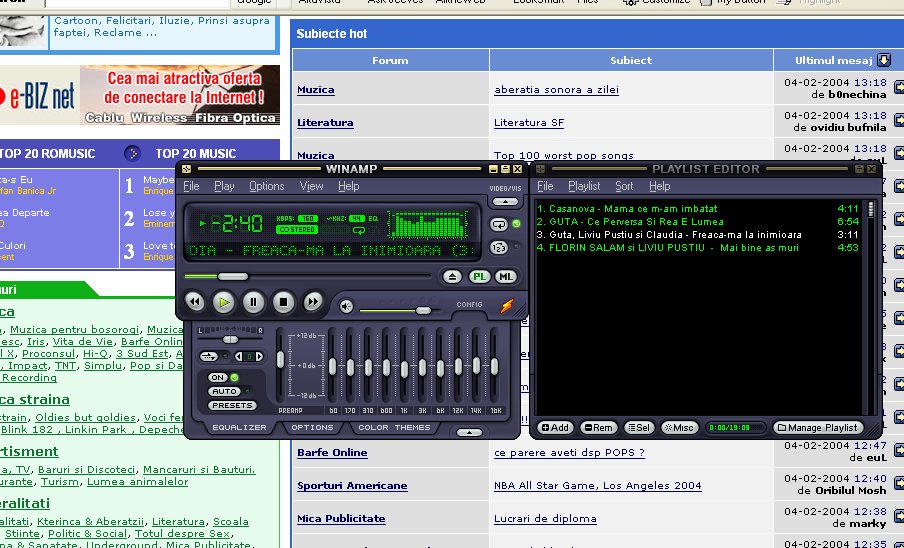
Task: Open equalizer PRESETS menu
Action: click(x=232, y=405)
